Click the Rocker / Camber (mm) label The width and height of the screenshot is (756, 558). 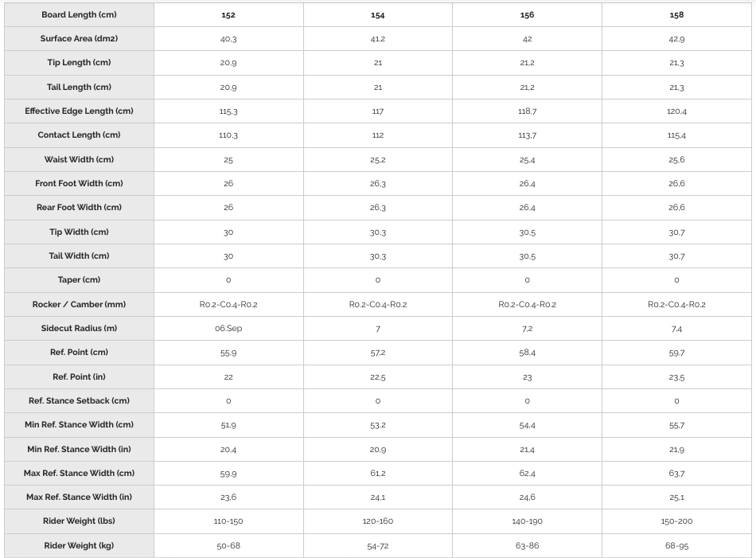tap(79, 304)
